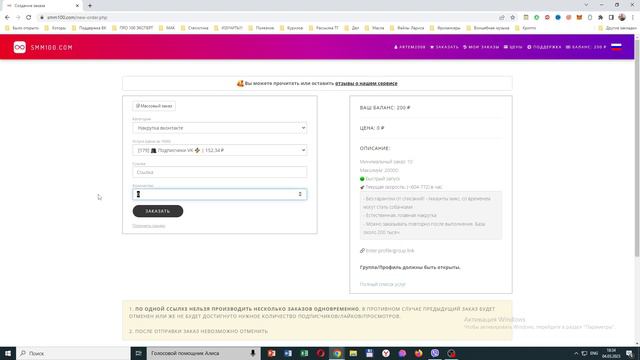This screenshot has width=640, height=360.
Task: Select the Создание заказа browser tab
Action: (x=42, y=6)
